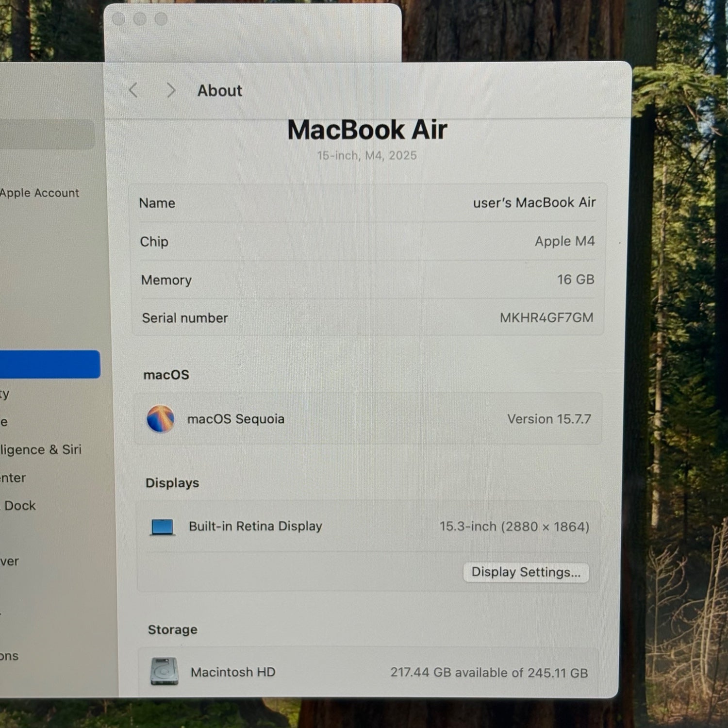This screenshot has width=728, height=728.
Task: Click the "Displays" section heading
Action: 172,483
